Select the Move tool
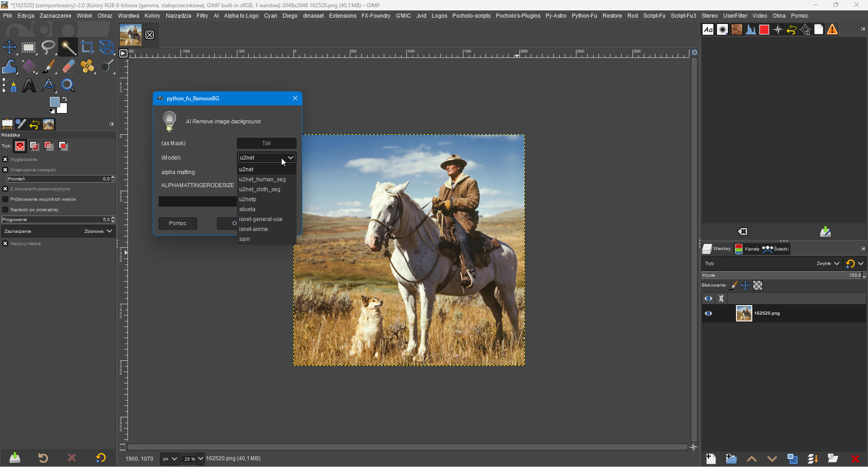This screenshot has height=467, width=868. coord(9,47)
